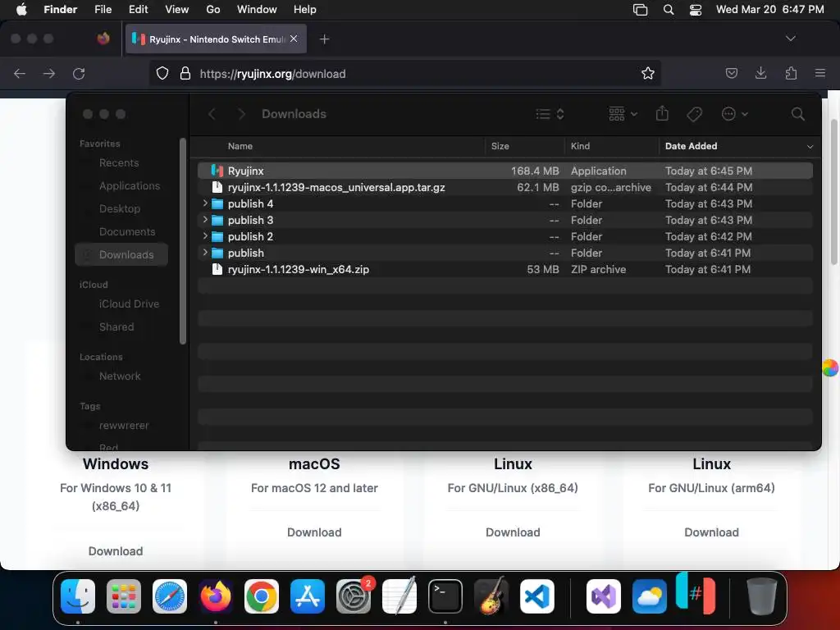Open Shared in Finder sidebar
Viewport: 840px width, 630px height.
[x=116, y=326]
